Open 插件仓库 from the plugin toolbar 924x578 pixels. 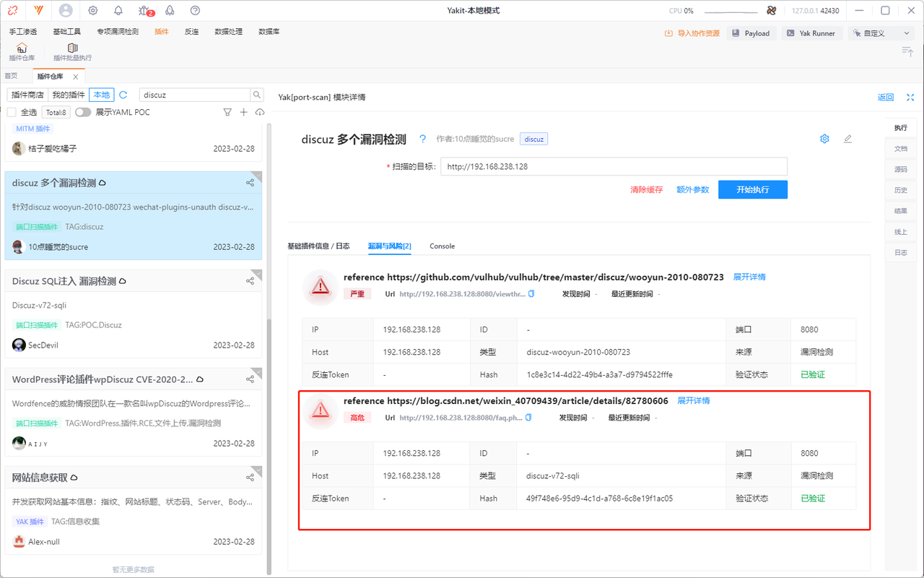click(x=22, y=52)
